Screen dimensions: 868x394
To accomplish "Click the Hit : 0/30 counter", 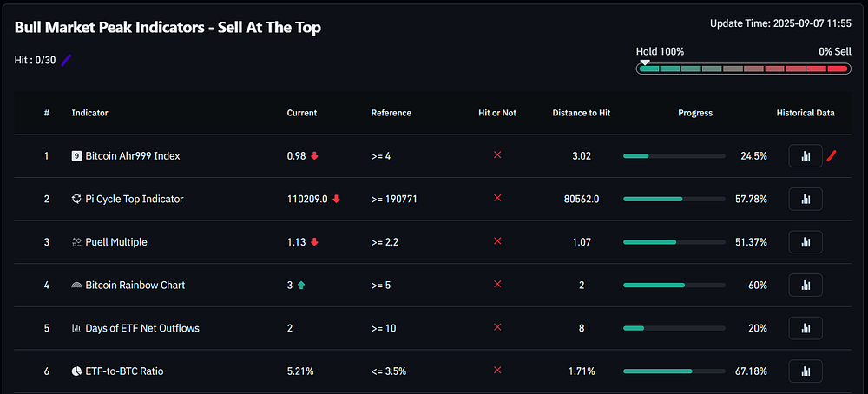I will 35,61.
